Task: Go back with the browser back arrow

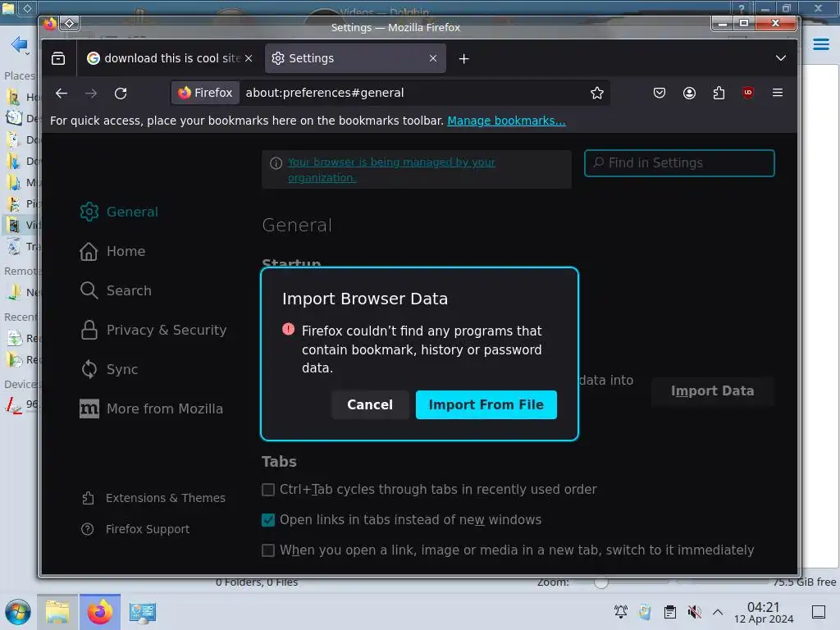Action: pyautogui.click(x=62, y=94)
